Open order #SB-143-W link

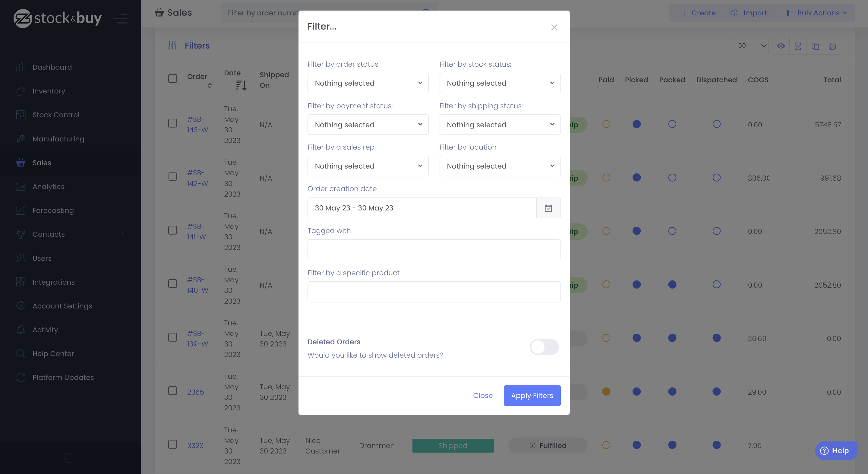(197, 125)
